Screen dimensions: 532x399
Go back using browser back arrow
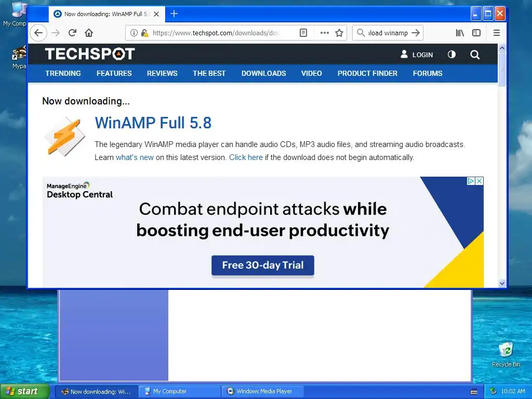click(x=38, y=33)
